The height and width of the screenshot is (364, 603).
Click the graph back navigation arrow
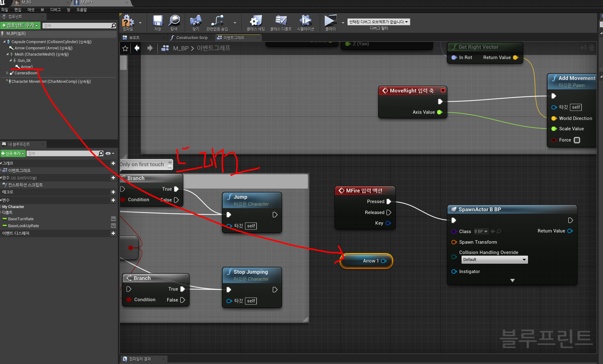click(137, 48)
